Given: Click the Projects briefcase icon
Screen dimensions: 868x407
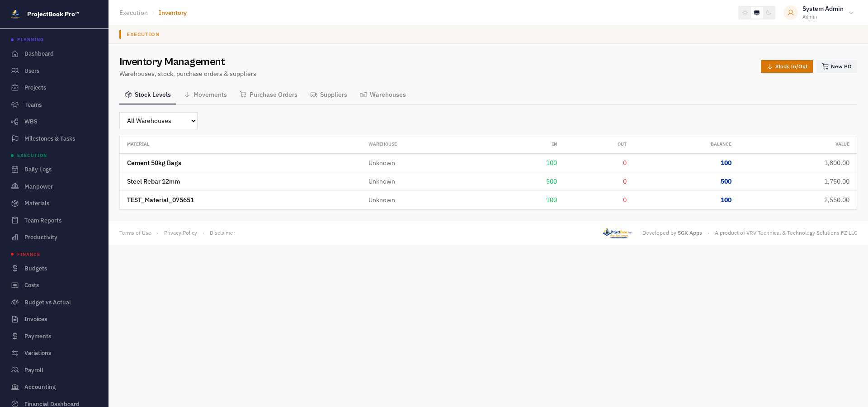Looking at the screenshot, I should 15,88.
